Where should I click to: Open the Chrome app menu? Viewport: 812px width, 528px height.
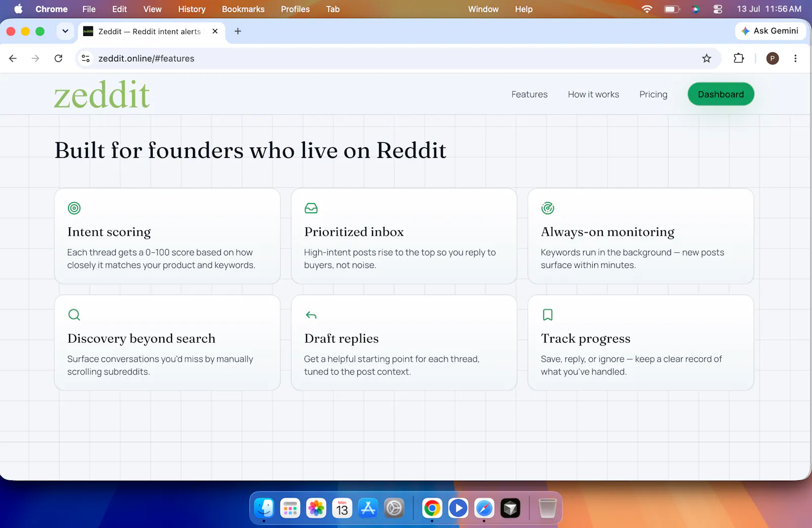click(51, 9)
